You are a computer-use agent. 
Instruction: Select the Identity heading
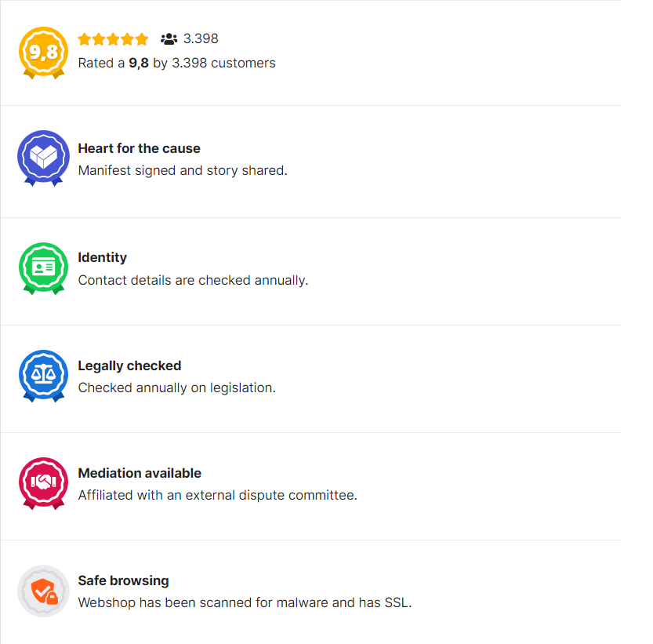(103, 257)
